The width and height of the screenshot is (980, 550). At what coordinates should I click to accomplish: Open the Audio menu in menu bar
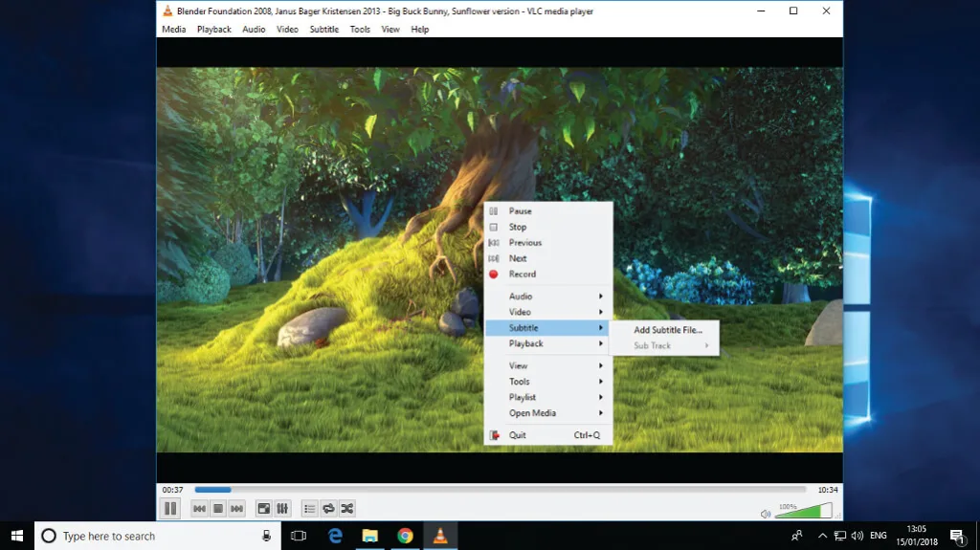tap(254, 30)
